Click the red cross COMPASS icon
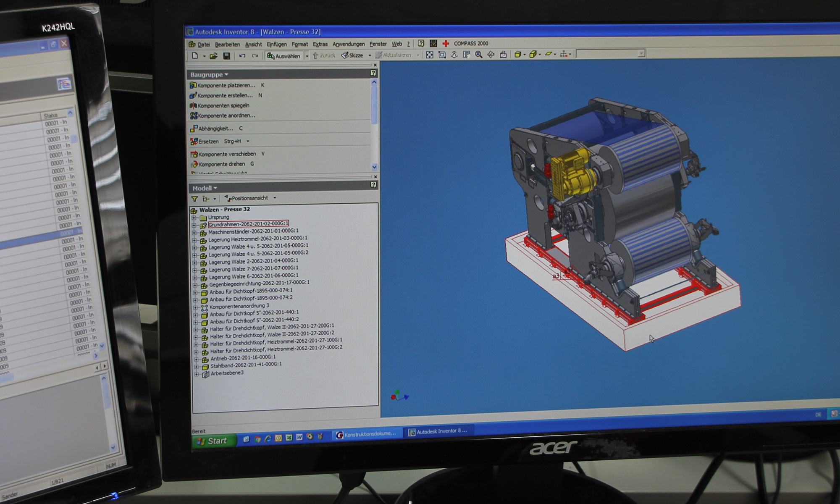 tap(446, 43)
